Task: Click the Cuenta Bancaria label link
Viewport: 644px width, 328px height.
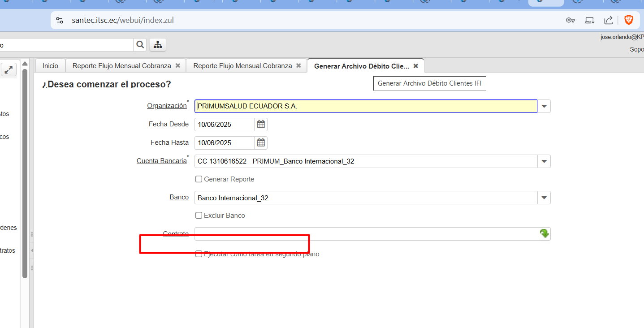Action: tap(161, 161)
